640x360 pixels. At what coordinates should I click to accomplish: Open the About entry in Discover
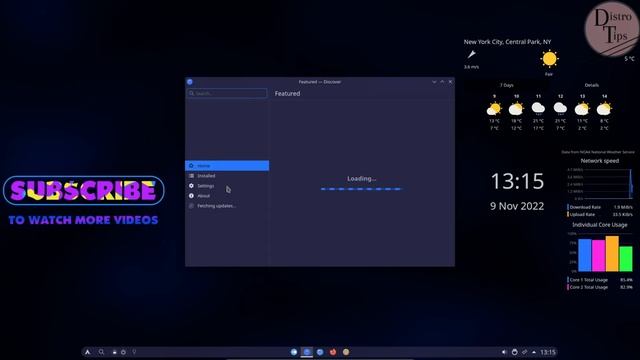[x=227, y=196]
